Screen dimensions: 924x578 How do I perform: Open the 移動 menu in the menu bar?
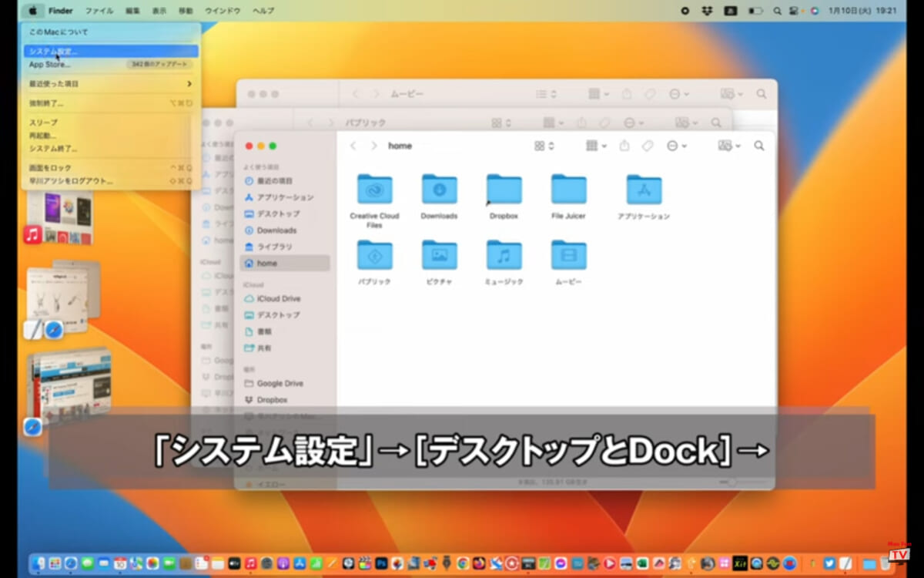tap(186, 11)
